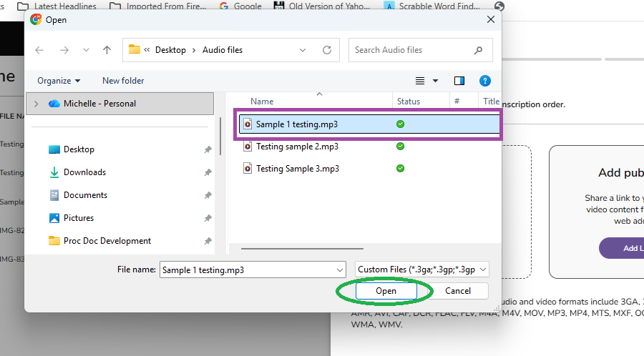Click sync status of Testing sample 2.mp3
This screenshot has height=356, width=644.
coord(401,146)
